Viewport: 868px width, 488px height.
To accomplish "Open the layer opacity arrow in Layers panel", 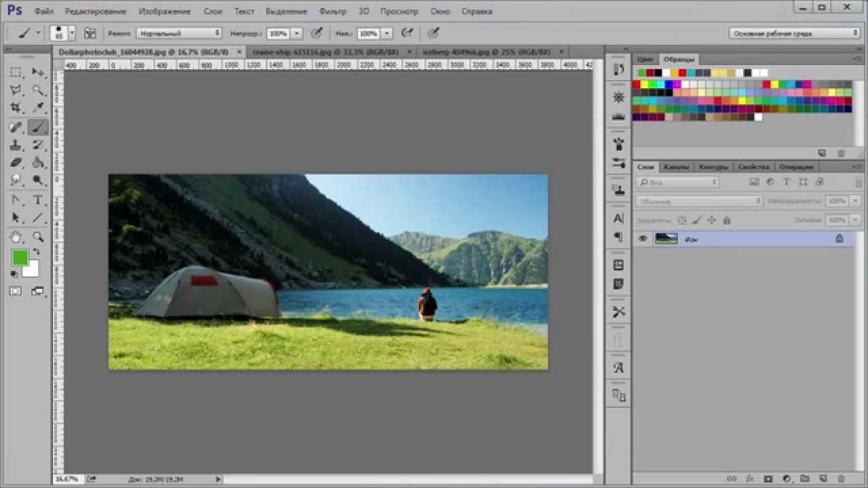I will point(854,201).
